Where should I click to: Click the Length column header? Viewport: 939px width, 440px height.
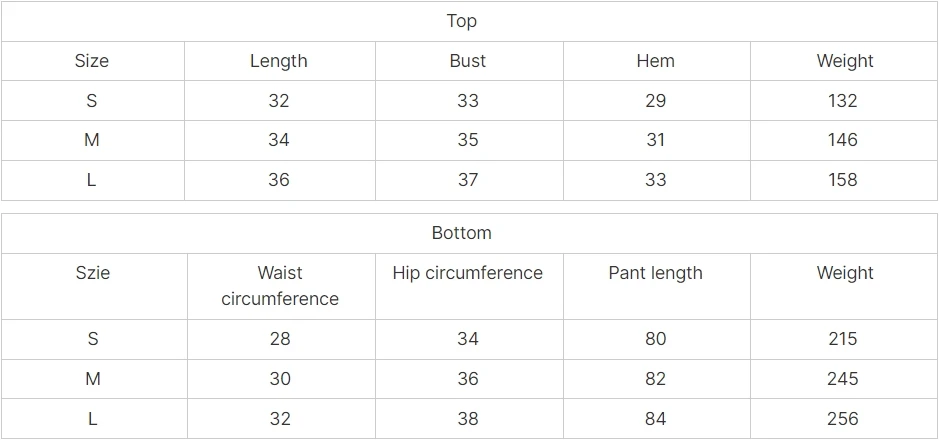coord(279,61)
